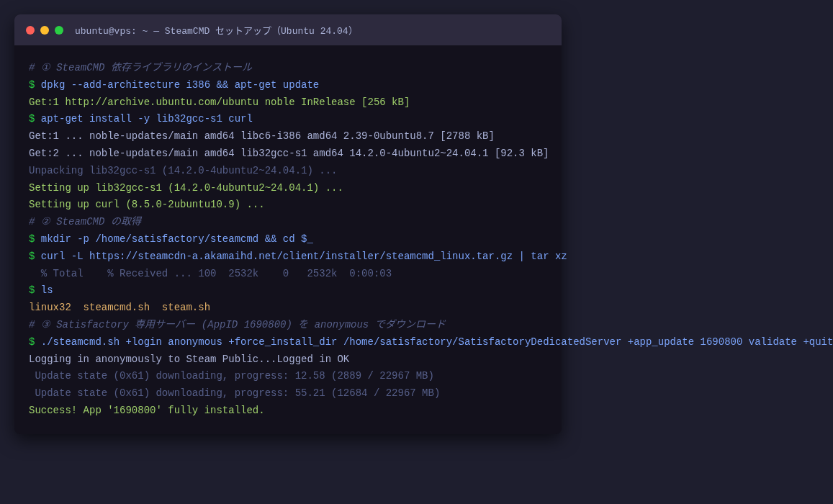Viewport: 833px width, 504px height.
Task: Click 'steamcmd.sh' in the ls output
Action: point(117,307)
